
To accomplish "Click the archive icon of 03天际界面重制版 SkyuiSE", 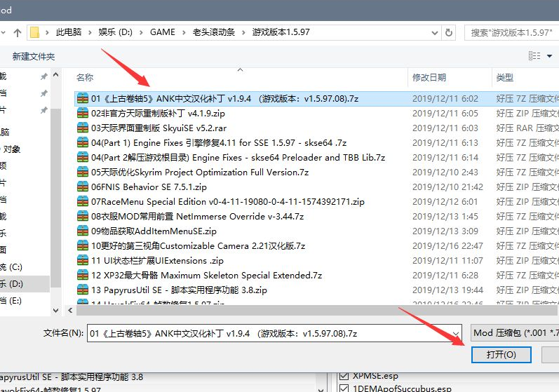I will point(82,128).
